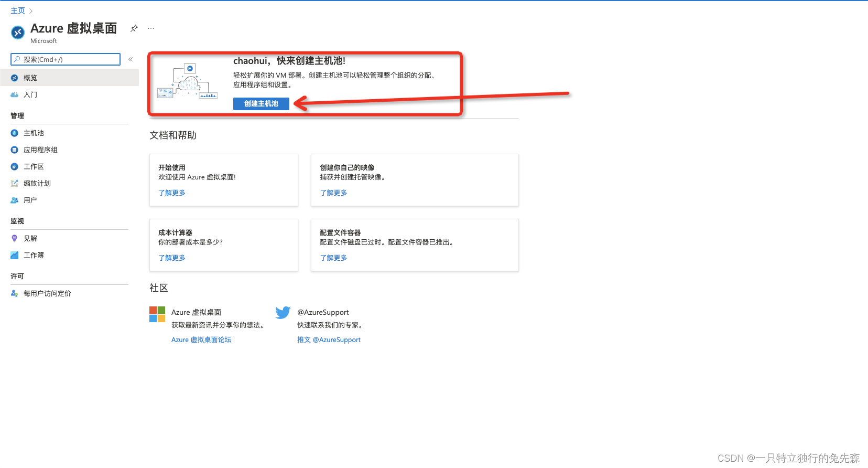This screenshot has width=868, height=468.
Task: Click the 每用户访问定价 icon
Action: tap(15, 293)
